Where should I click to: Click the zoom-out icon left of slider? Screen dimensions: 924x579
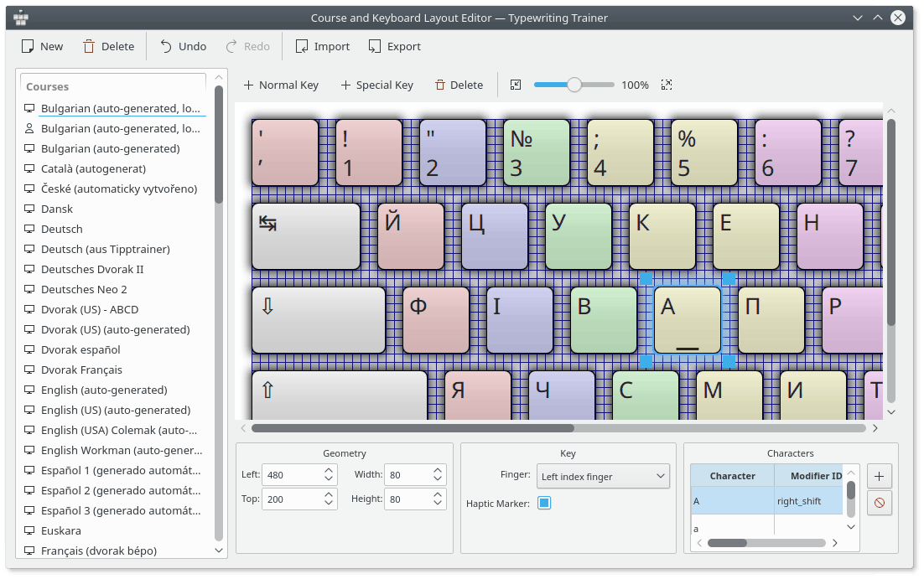point(516,85)
